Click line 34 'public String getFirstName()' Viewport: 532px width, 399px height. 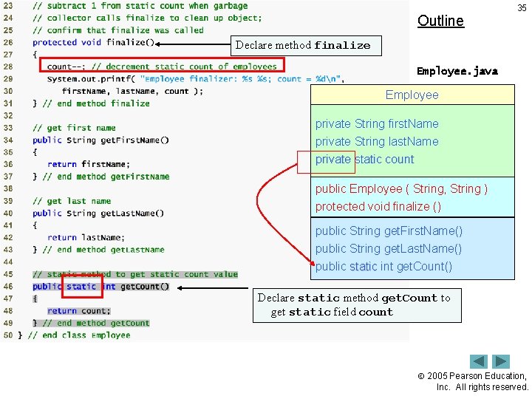tap(100, 140)
